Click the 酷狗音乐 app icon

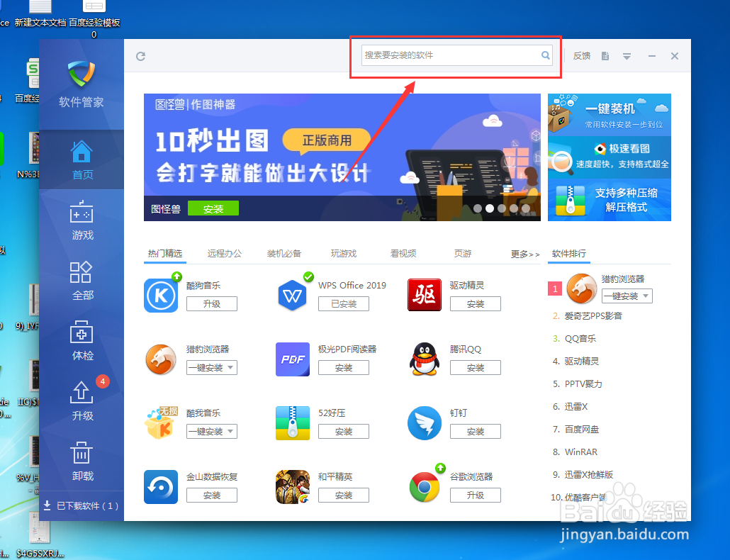[x=161, y=295]
